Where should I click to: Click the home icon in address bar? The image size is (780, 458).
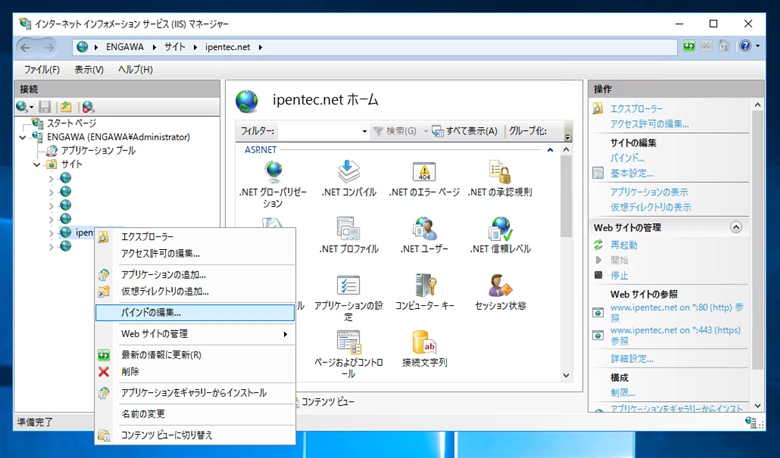click(x=724, y=46)
